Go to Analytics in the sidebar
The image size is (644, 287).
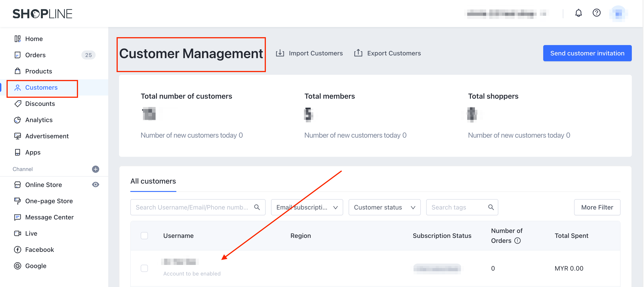(39, 120)
